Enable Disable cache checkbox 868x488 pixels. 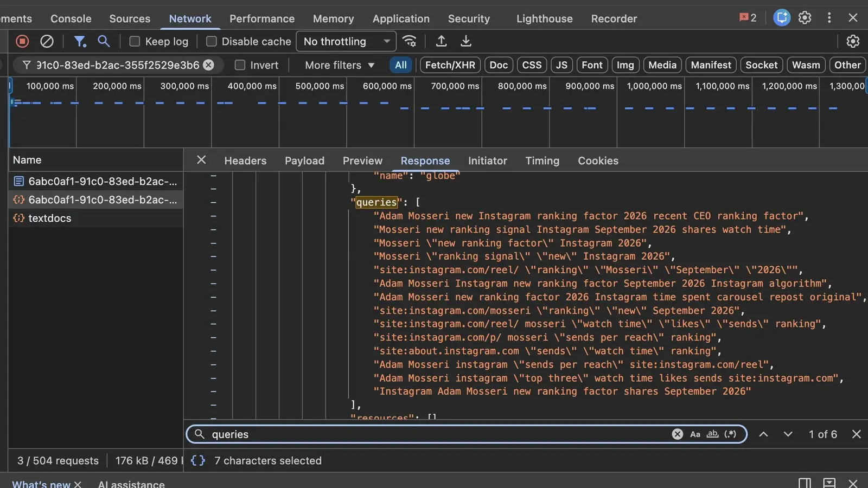point(212,41)
